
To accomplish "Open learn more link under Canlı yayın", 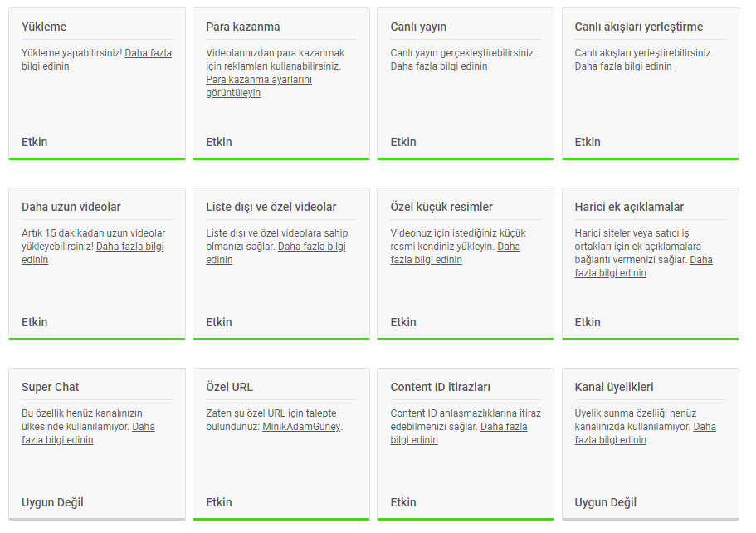I will (439, 66).
